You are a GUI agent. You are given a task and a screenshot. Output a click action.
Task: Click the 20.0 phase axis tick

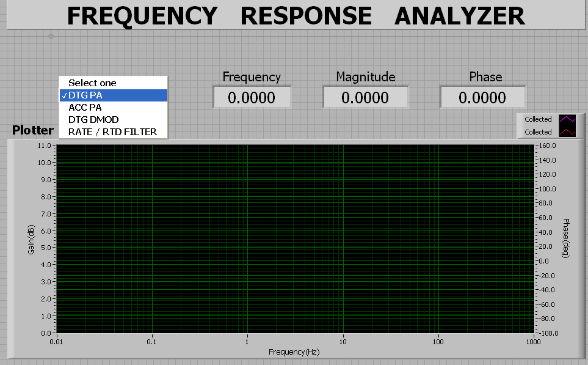[546, 247]
